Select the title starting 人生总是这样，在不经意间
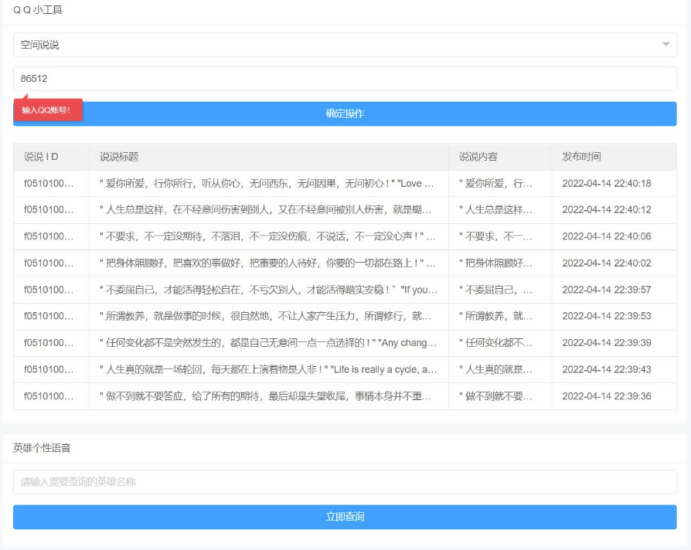 265,210
